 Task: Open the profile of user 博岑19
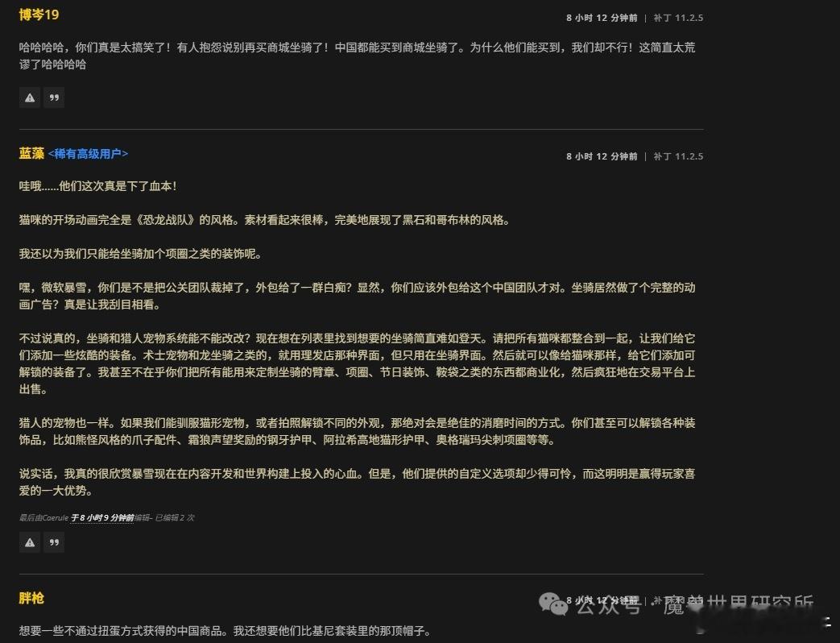(39, 15)
